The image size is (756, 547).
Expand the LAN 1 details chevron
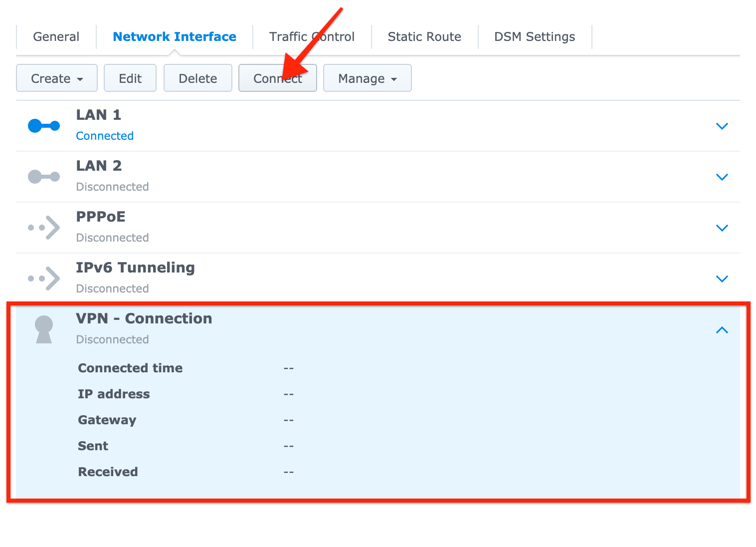click(x=722, y=126)
